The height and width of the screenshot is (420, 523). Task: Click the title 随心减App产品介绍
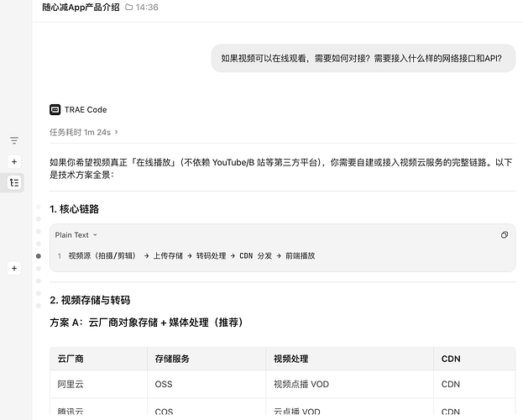(81, 7)
